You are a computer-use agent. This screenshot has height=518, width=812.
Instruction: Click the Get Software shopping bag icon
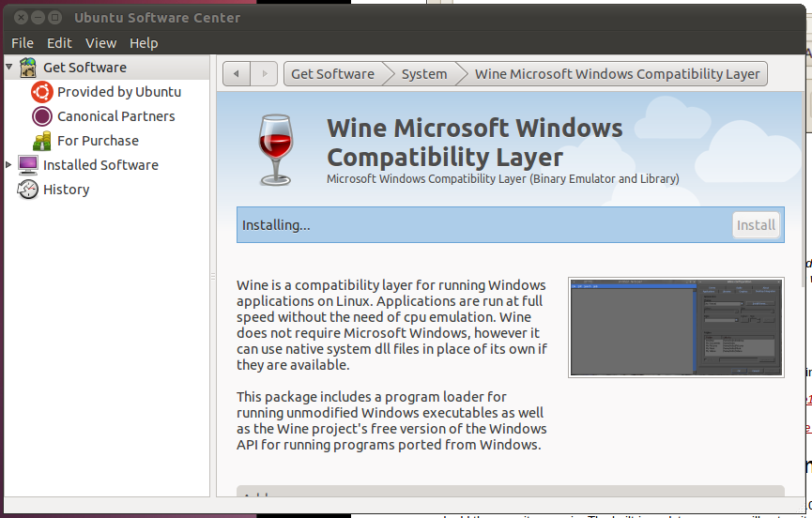28,68
